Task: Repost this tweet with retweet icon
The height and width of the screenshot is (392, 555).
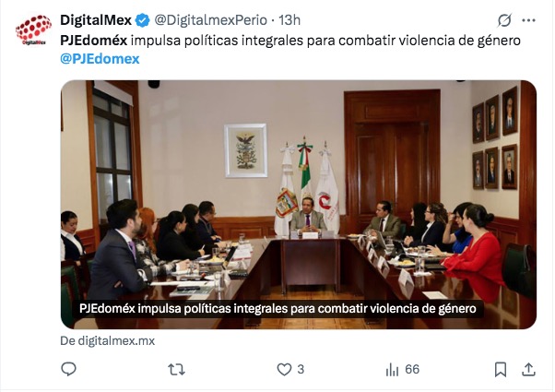Action: [x=176, y=370]
